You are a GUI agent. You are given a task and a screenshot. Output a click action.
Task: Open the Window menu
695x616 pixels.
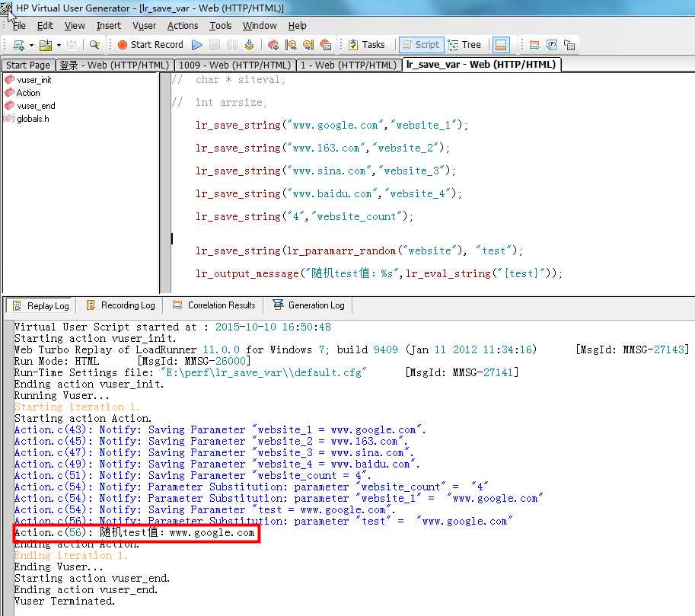click(x=260, y=26)
